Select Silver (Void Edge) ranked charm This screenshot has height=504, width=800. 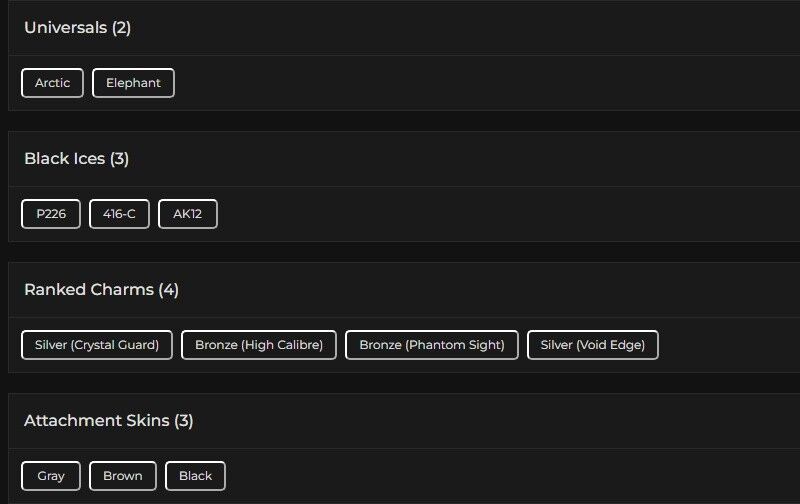[593, 345]
